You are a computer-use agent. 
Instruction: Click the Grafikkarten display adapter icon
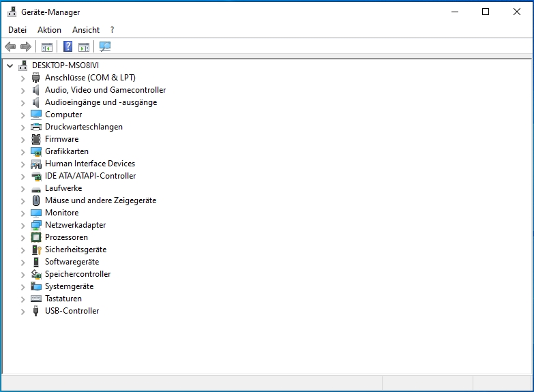(35, 151)
